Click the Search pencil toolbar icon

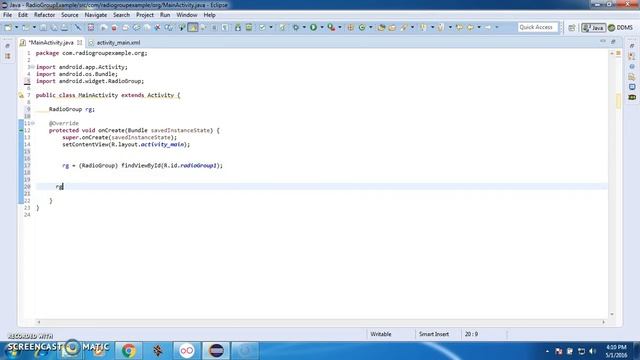[404, 27]
